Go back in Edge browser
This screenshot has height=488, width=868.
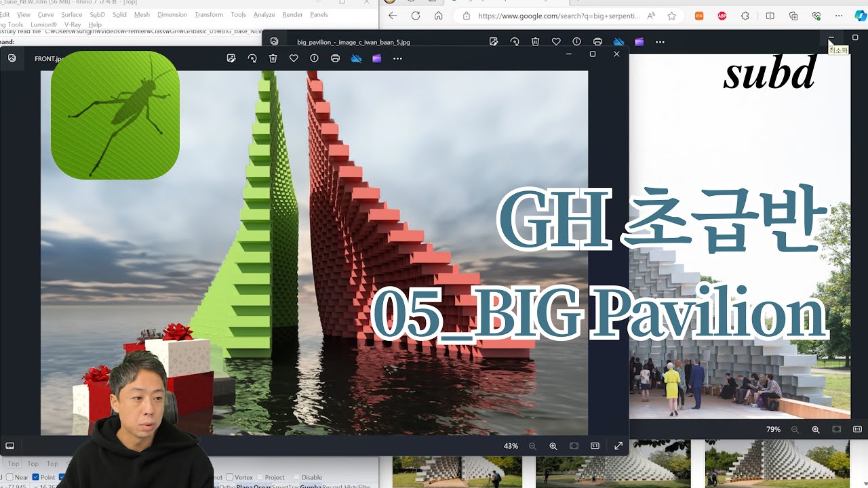[x=393, y=16]
